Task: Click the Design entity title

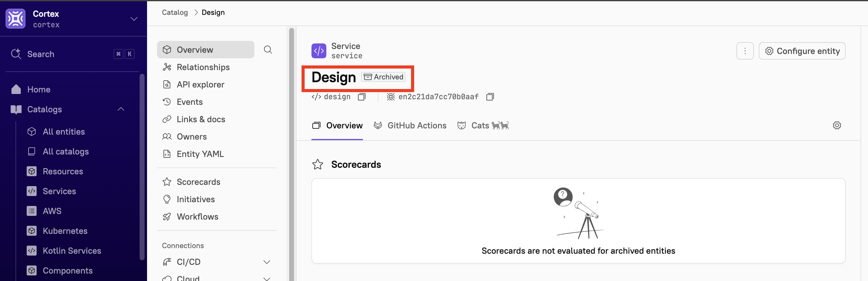Action: [x=333, y=77]
